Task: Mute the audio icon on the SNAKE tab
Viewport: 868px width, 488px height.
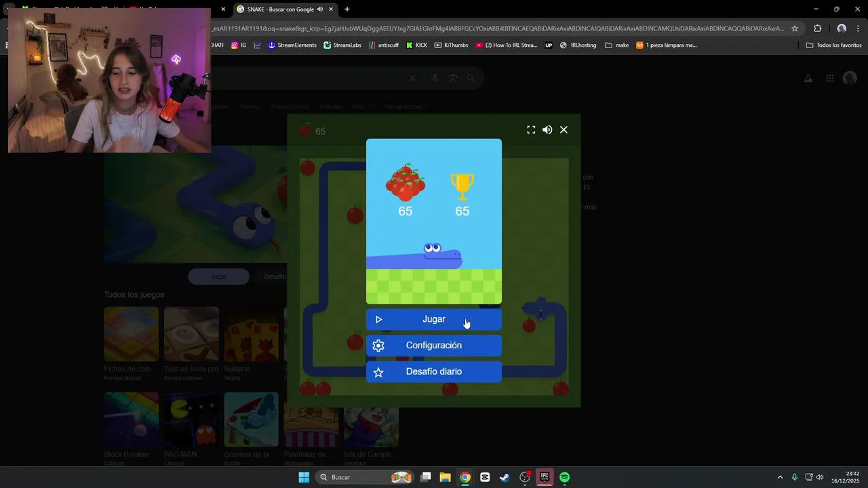Action: (x=319, y=9)
